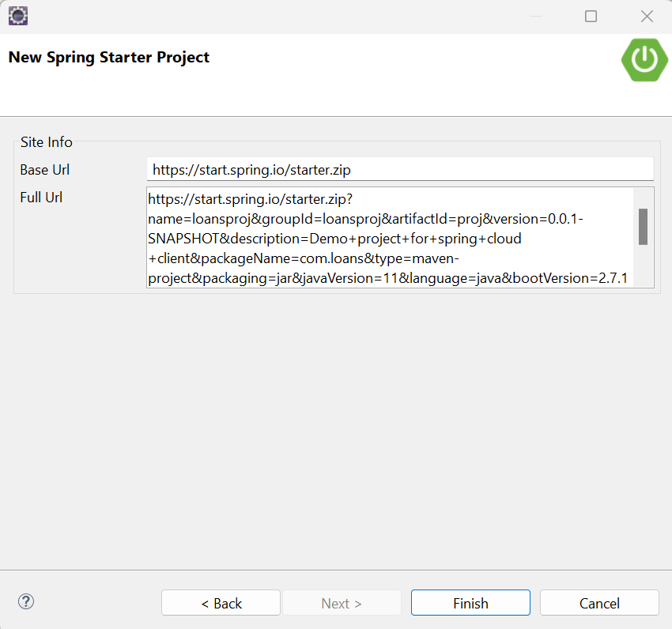Click scrollbar track below the thumb
Image resolution: width=672 pixels, height=629 pixels.
tap(643, 267)
